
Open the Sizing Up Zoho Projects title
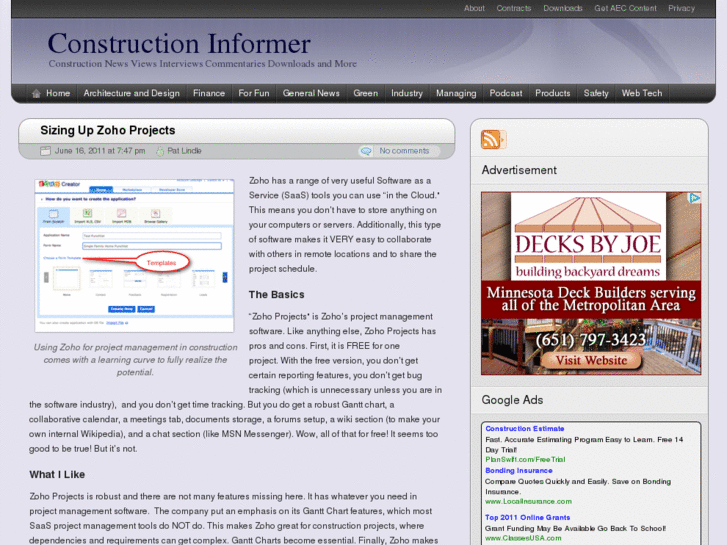(108, 130)
